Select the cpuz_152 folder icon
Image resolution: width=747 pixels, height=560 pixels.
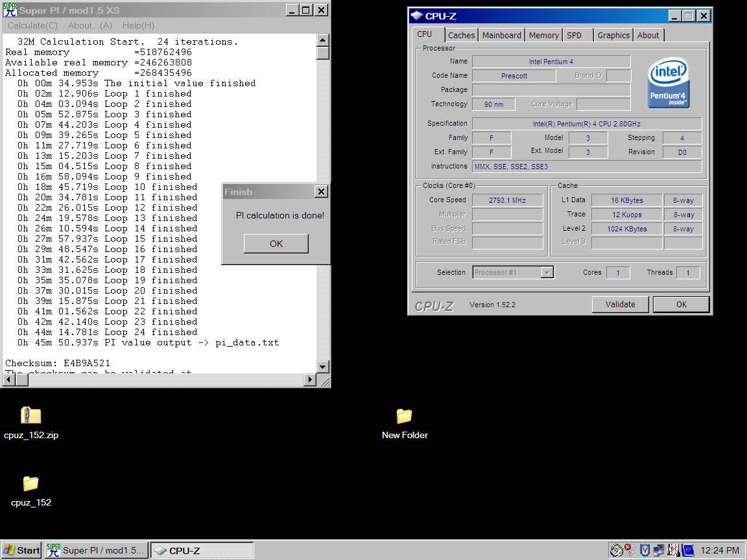(31, 484)
